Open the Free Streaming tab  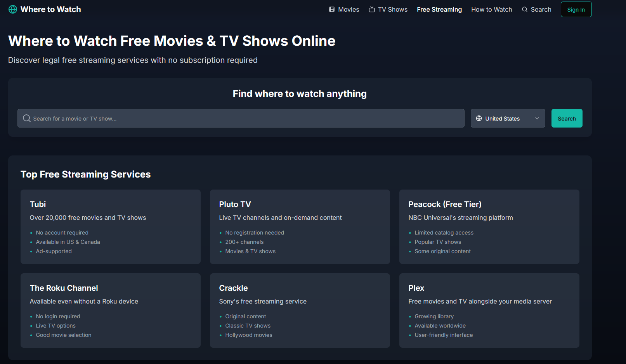tap(439, 9)
